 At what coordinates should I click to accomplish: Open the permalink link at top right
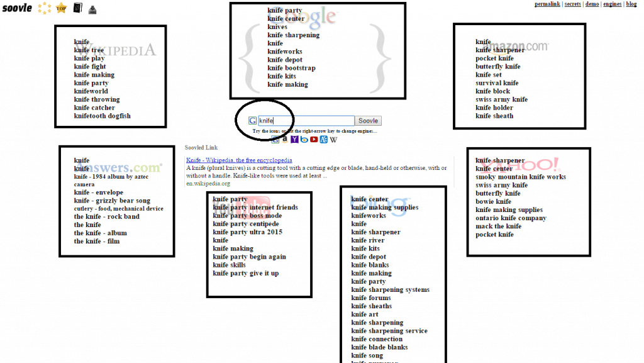tap(547, 4)
